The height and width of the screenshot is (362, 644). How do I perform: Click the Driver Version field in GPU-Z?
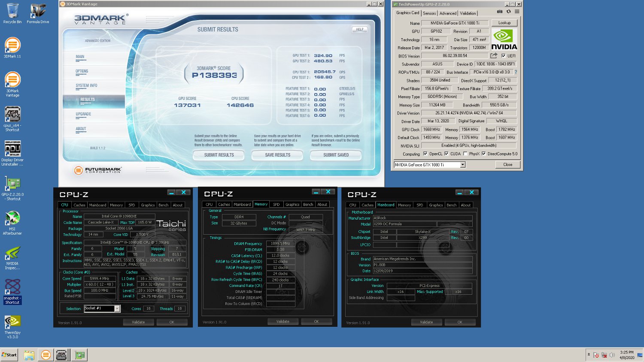(x=469, y=113)
